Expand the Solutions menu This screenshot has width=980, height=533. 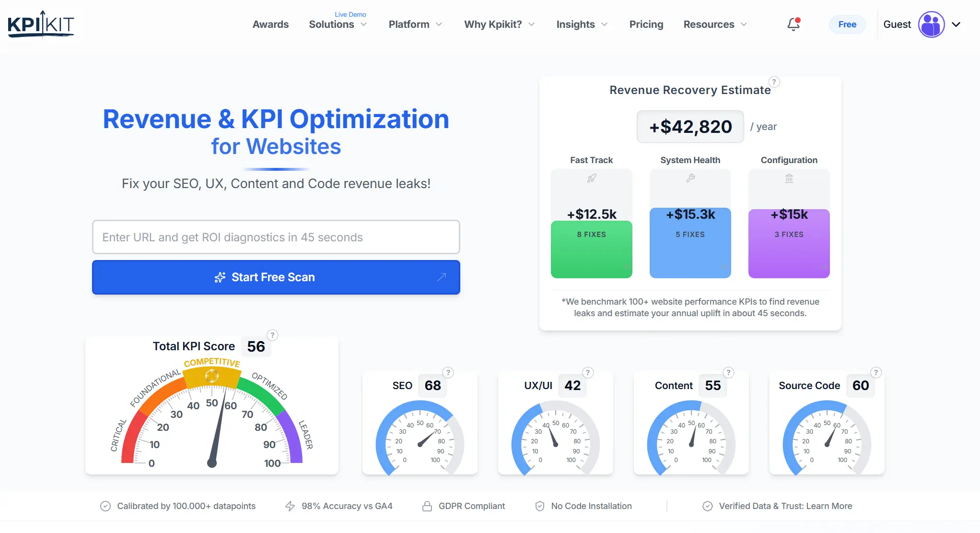coord(338,24)
